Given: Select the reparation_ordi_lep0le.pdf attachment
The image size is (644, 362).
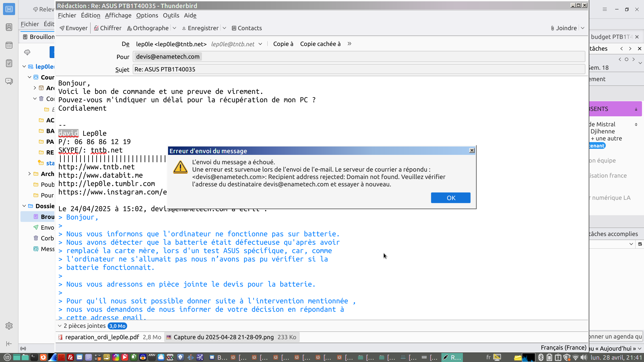Looking at the screenshot, I should [x=102, y=337].
